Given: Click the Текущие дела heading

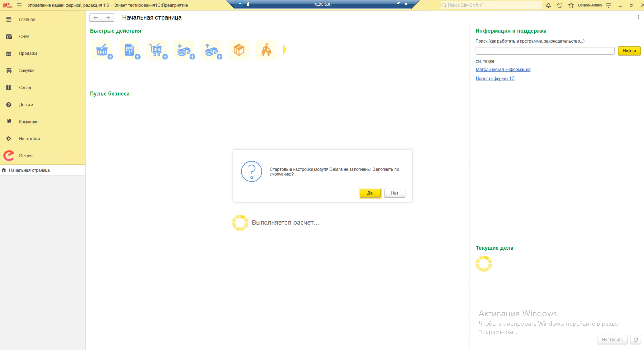Looking at the screenshot, I should tap(494, 248).
